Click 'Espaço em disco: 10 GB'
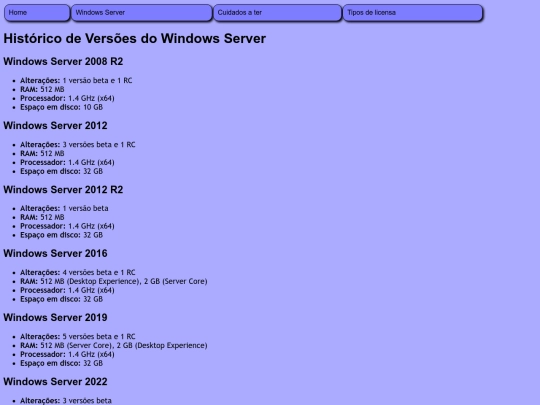Screen dimensions: 540x405 [x=62, y=107]
